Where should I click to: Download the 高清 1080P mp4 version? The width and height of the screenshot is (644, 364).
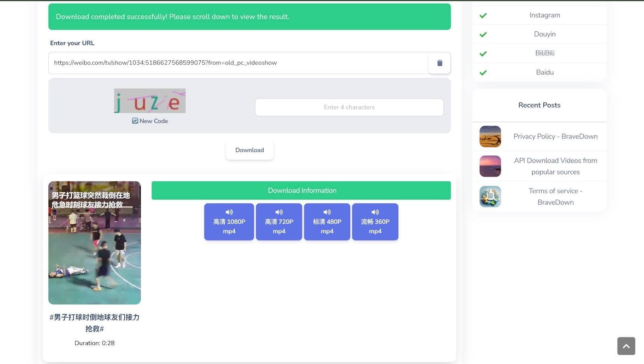pyautogui.click(x=229, y=222)
